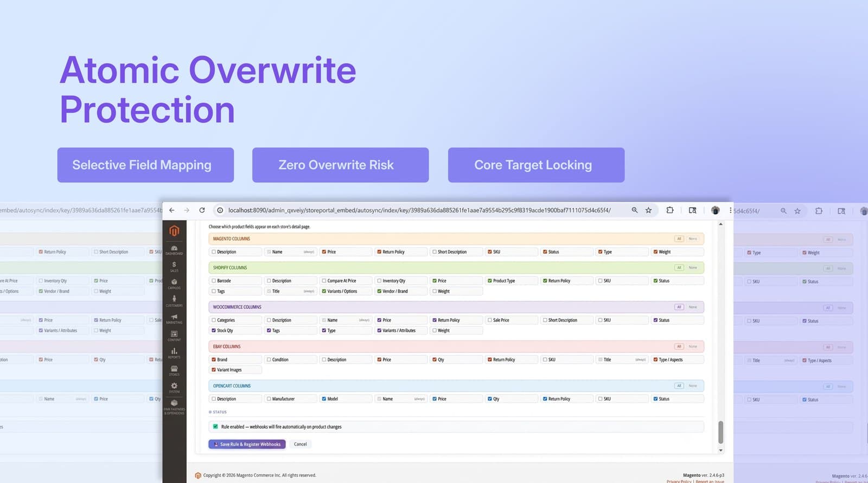Image resolution: width=868 pixels, height=483 pixels.
Task: Click the Core Target Locking pill
Action: click(536, 165)
